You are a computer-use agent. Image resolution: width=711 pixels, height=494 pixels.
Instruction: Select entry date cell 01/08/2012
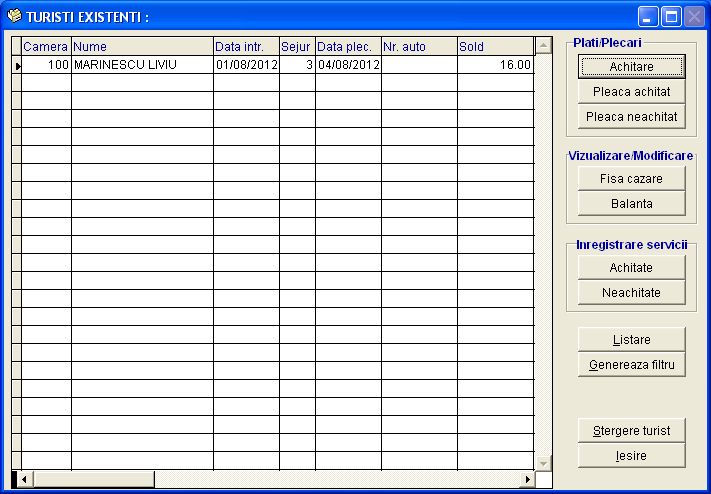point(246,65)
